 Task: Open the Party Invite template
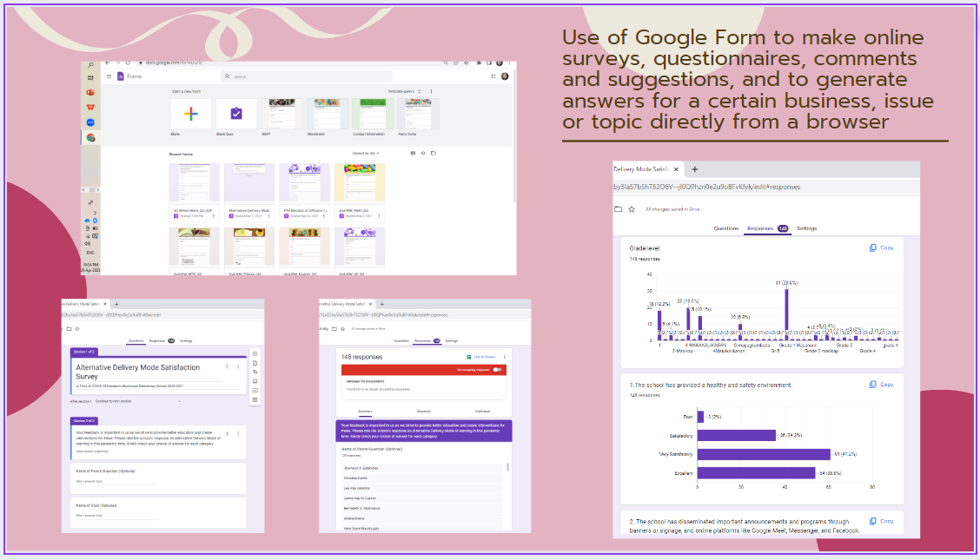tap(418, 114)
